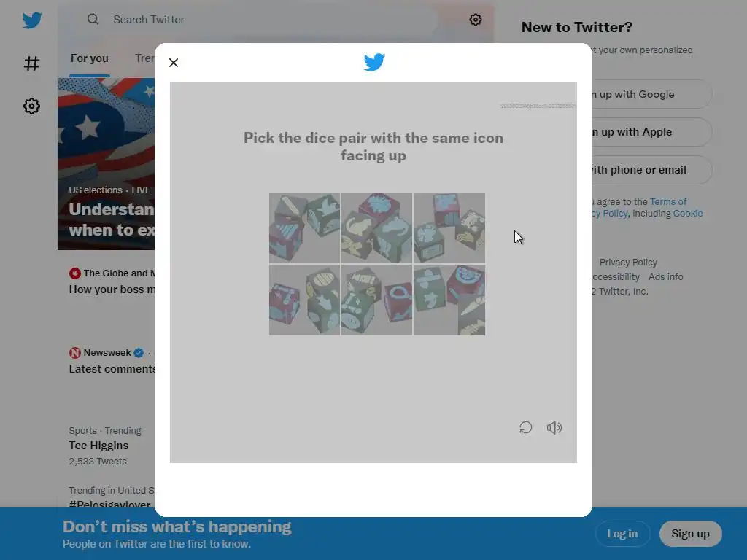747x560 pixels.
Task: Focus the Search Twitter input field
Action: coord(258,20)
